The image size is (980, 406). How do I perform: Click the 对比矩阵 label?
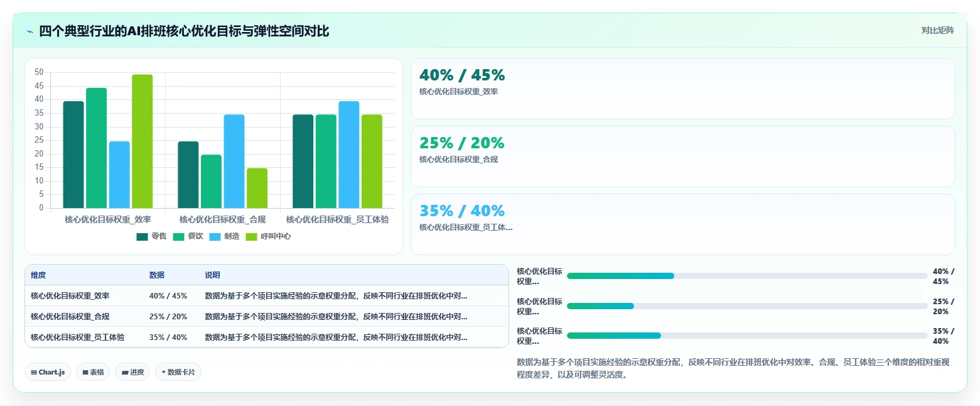point(937,31)
